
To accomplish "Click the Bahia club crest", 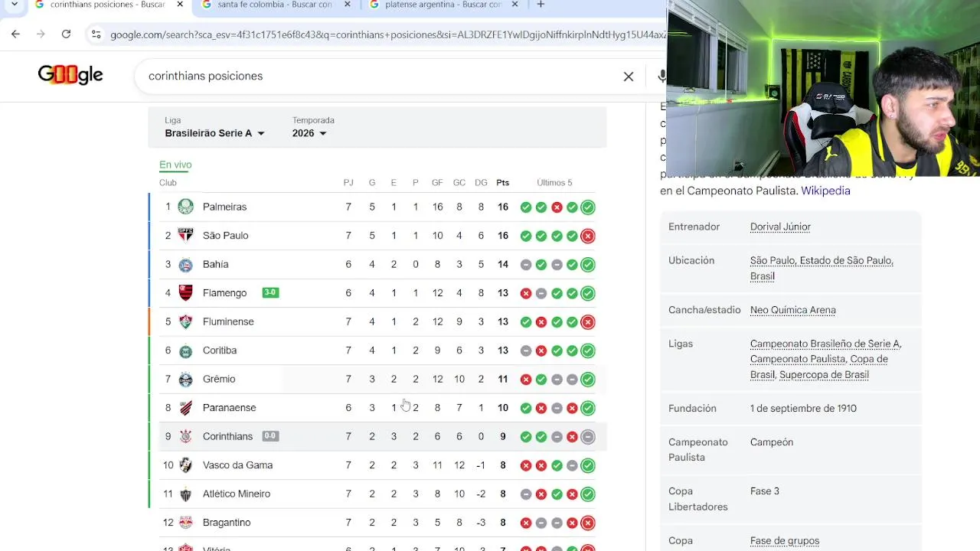I will (x=185, y=264).
